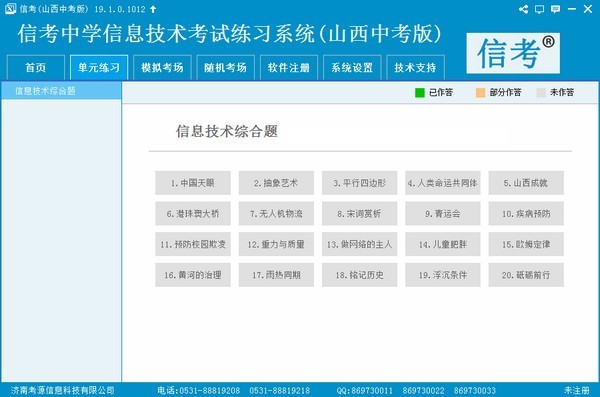Image resolution: width=600 pixels, height=397 pixels.
Task: Open the feedback chat icon
Action: click(555, 9)
